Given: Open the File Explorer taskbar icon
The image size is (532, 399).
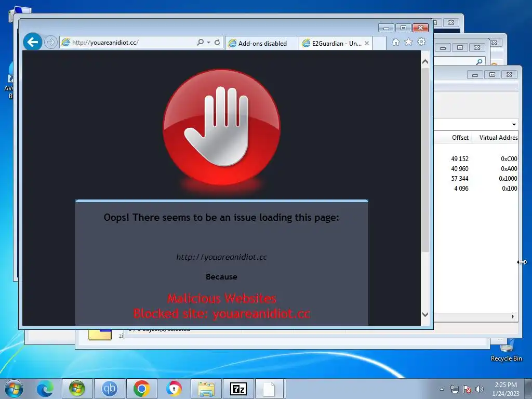Looking at the screenshot, I should (x=206, y=389).
